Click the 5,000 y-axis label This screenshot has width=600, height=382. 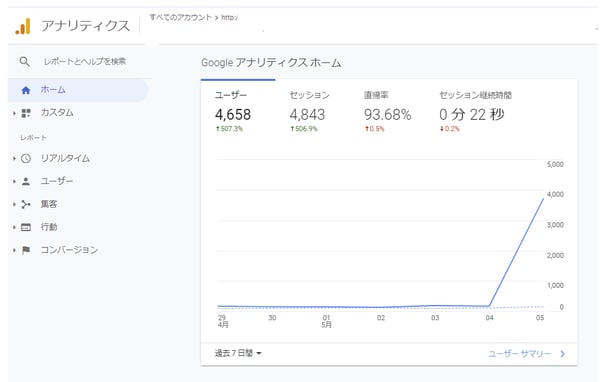[x=555, y=164]
